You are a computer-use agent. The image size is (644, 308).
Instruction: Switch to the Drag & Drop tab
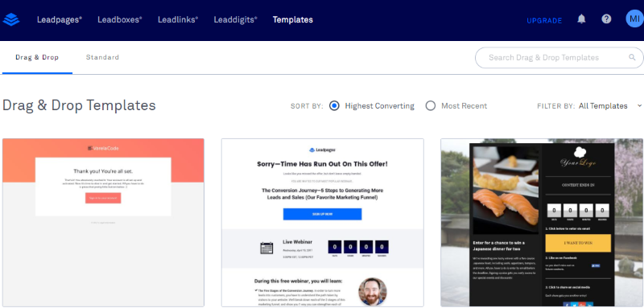coord(37,57)
